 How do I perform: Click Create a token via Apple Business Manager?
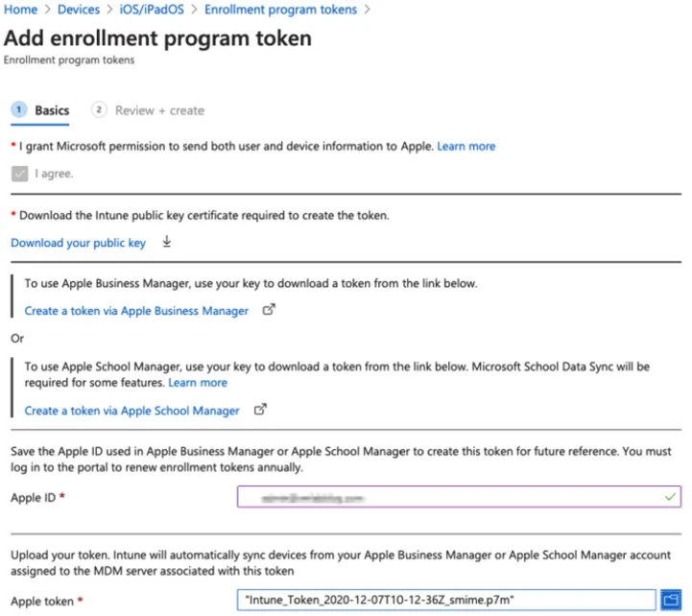pyautogui.click(x=136, y=311)
